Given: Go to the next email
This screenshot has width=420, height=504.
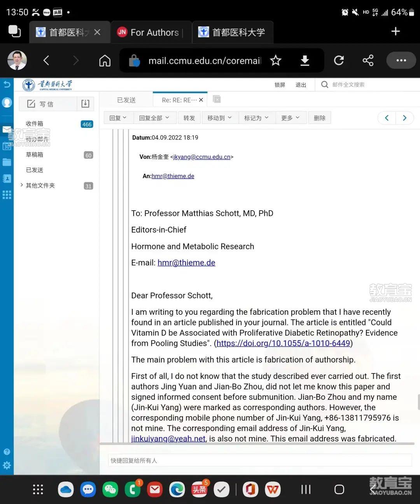Looking at the screenshot, I should [x=405, y=118].
